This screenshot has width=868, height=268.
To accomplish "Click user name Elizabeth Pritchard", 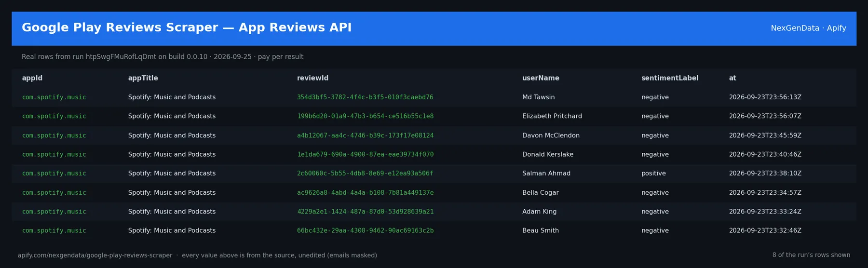I will click(552, 116).
